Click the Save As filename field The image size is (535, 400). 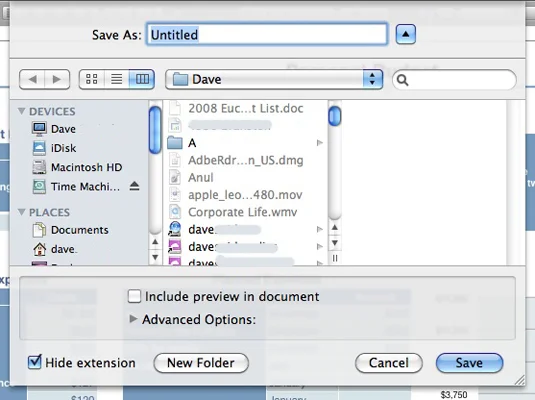pyautogui.click(x=267, y=34)
